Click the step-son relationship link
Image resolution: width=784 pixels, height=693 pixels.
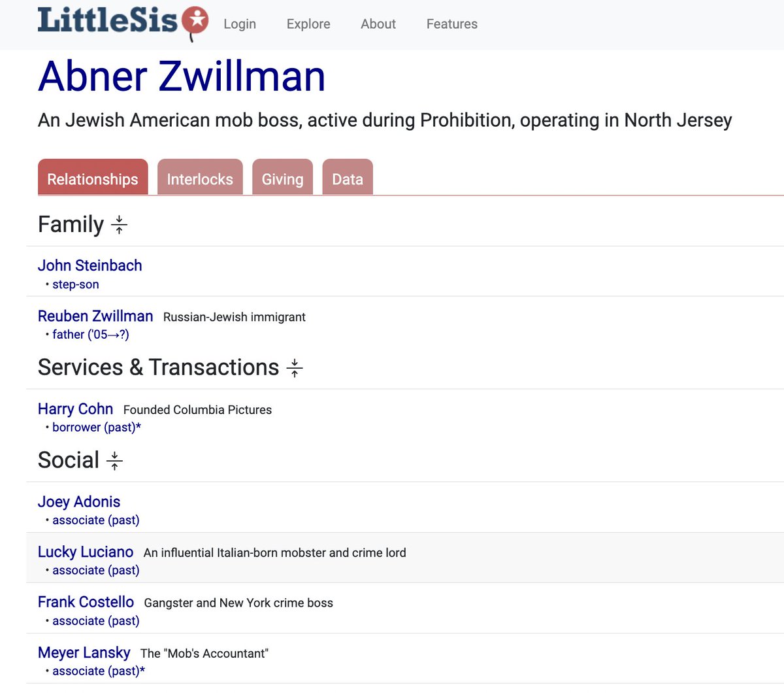pyautogui.click(x=75, y=284)
